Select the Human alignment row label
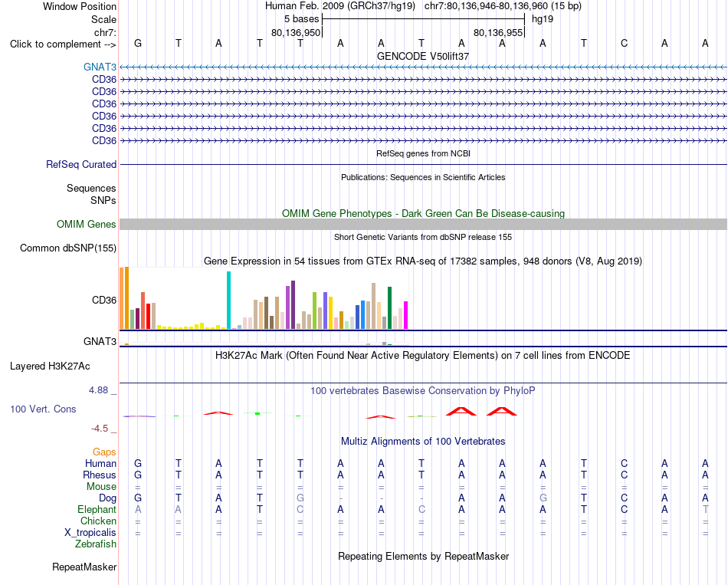 tap(100, 464)
